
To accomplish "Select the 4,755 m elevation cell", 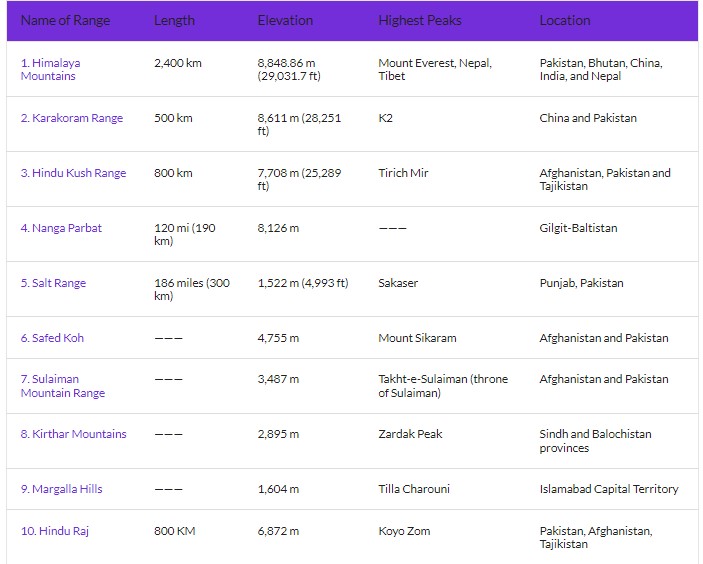I will [x=278, y=338].
